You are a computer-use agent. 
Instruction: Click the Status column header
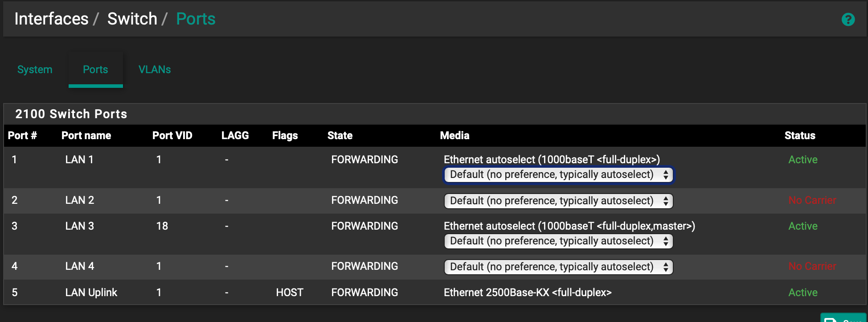800,136
